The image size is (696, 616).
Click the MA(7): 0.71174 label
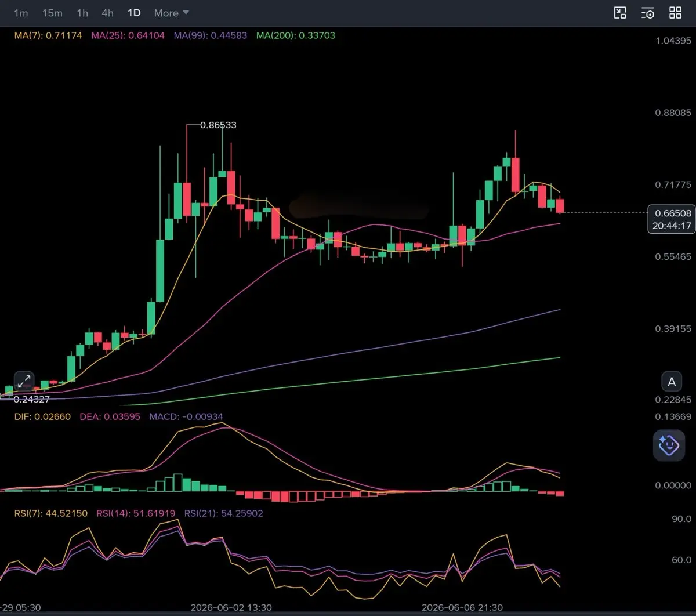point(48,35)
